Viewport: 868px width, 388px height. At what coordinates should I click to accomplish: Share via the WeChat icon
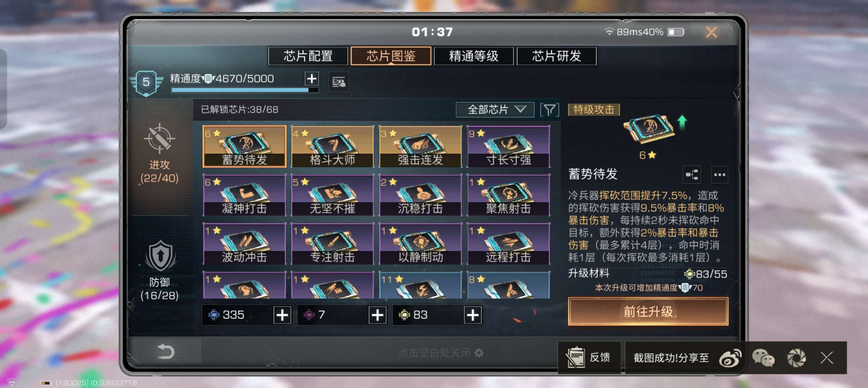click(x=763, y=358)
